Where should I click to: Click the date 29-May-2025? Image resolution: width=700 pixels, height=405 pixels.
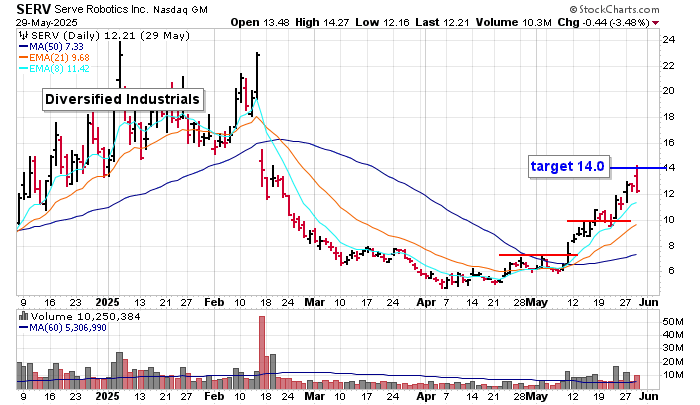pyautogui.click(x=46, y=22)
